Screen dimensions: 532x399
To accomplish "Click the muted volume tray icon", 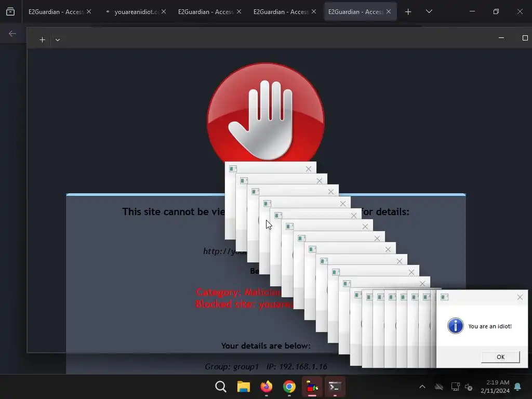I will click(469, 387).
